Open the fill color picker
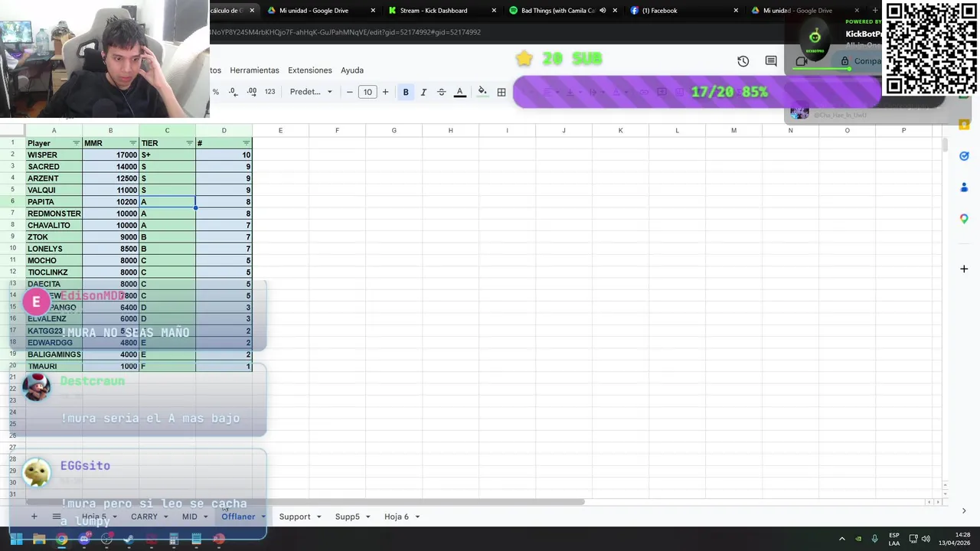The width and height of the screenshot is (980, 551). coord(482,92)
